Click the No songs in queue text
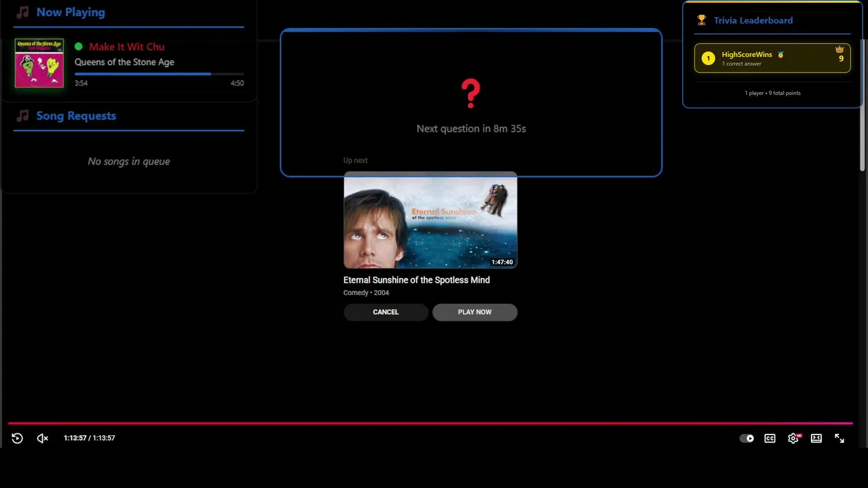This screenshot has width=868, height=488. pos(129,161)
